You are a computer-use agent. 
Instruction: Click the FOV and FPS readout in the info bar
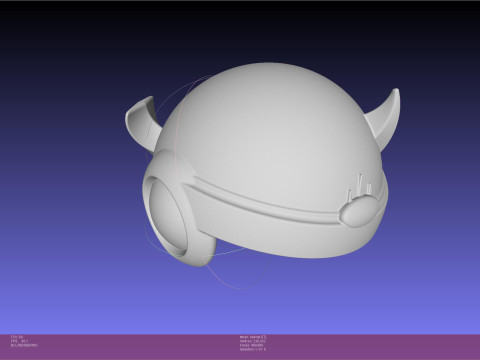pyautogui.click(x=24, y=341)
